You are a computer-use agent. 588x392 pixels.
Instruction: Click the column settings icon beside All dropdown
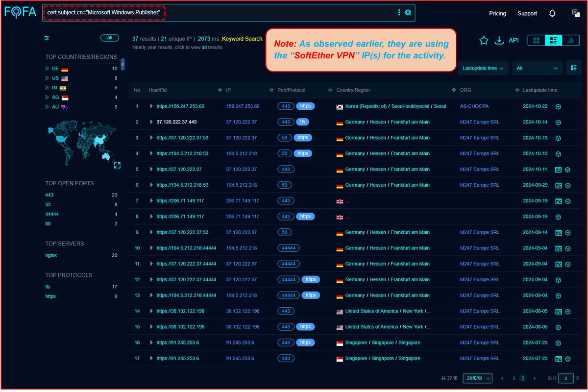click(573, 68)
